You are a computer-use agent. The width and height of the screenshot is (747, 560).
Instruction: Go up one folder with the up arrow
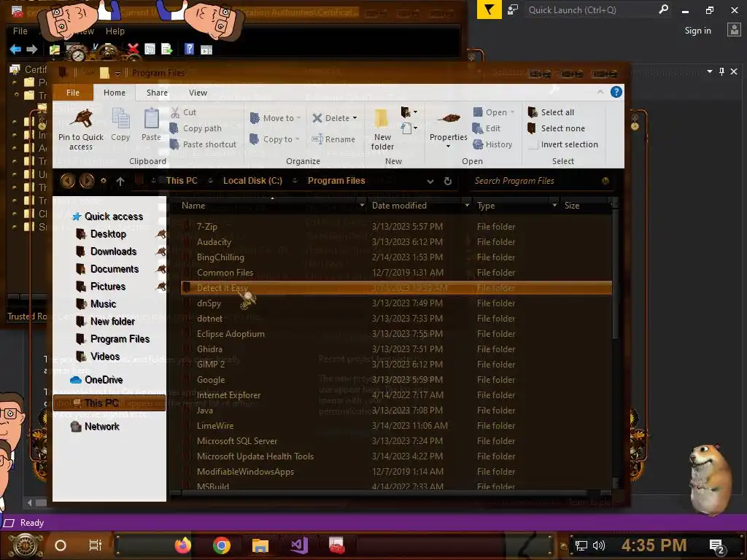pyautogui.click(x=120, y=181)
